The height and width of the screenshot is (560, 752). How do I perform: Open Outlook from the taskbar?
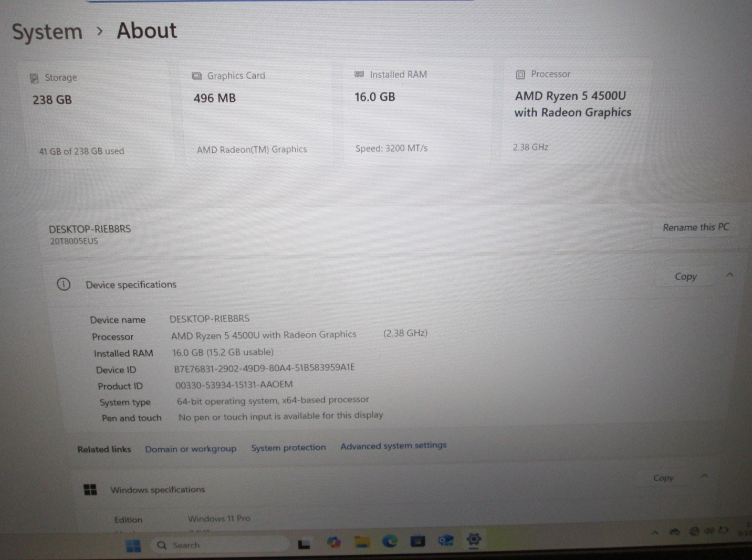(446, 540)
